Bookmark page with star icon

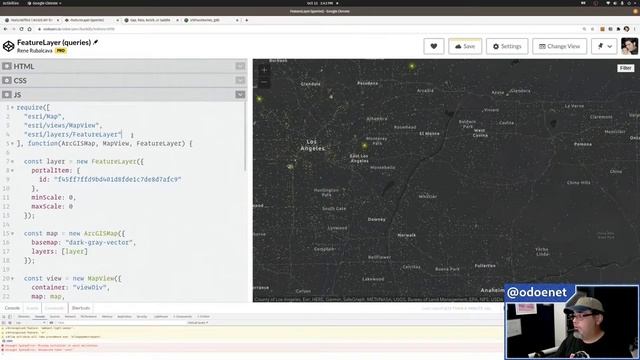(593, 29)
